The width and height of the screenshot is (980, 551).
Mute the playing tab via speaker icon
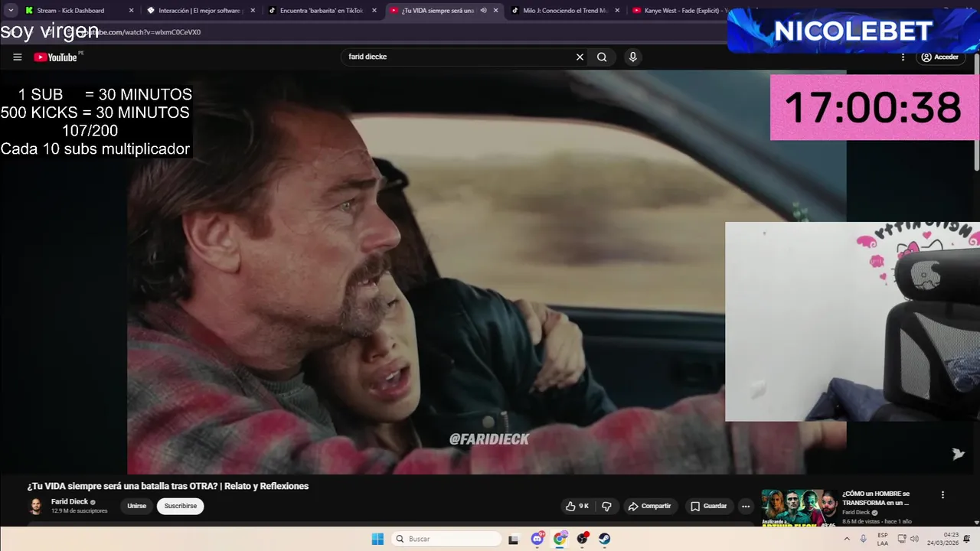[x=483, y=11]
